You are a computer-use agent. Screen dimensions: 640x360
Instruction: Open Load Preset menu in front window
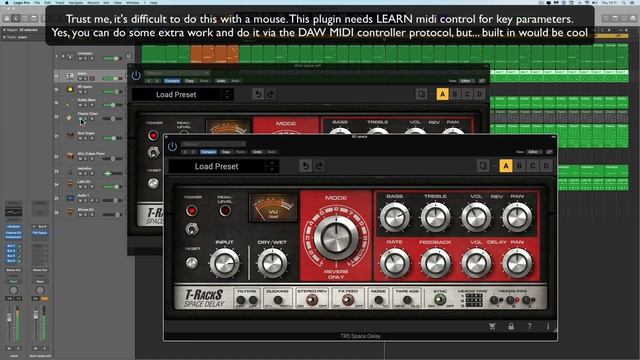[216, 167]
